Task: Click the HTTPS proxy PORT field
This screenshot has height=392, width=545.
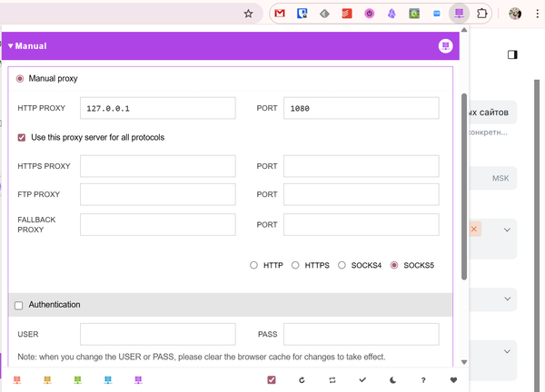Action: (362, 166)
